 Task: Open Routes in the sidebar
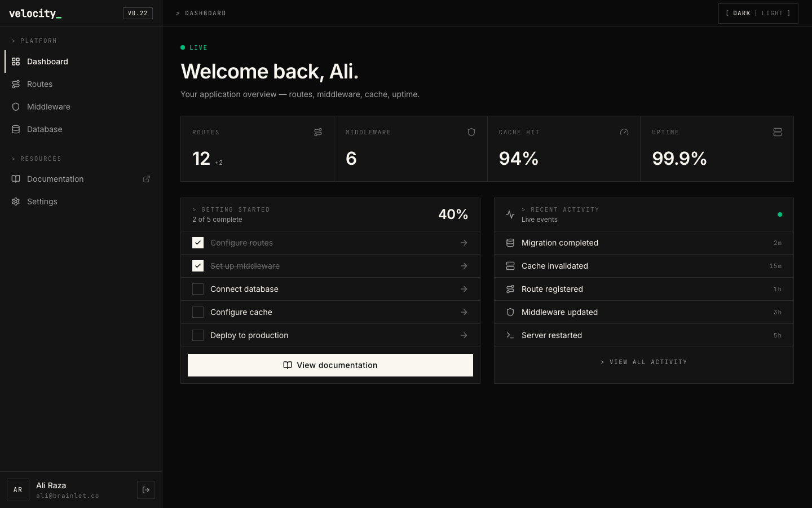pyautogui.click(x=39, y=84)
